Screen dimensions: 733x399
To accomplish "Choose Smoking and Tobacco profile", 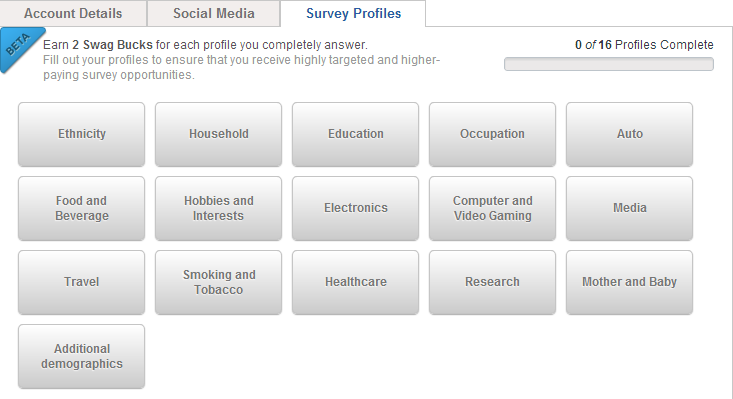I will click(x=218, y=282).
